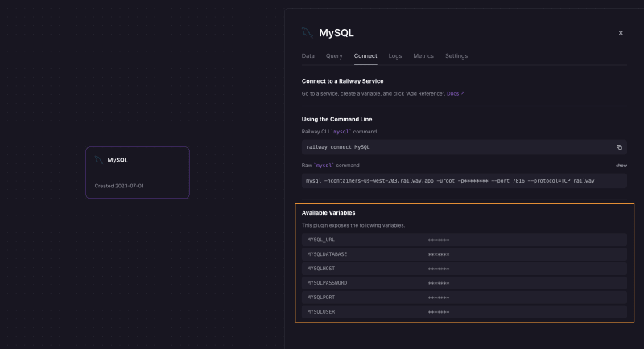
Task: Click the MYSQLHOST variable row
Action: 464,269
